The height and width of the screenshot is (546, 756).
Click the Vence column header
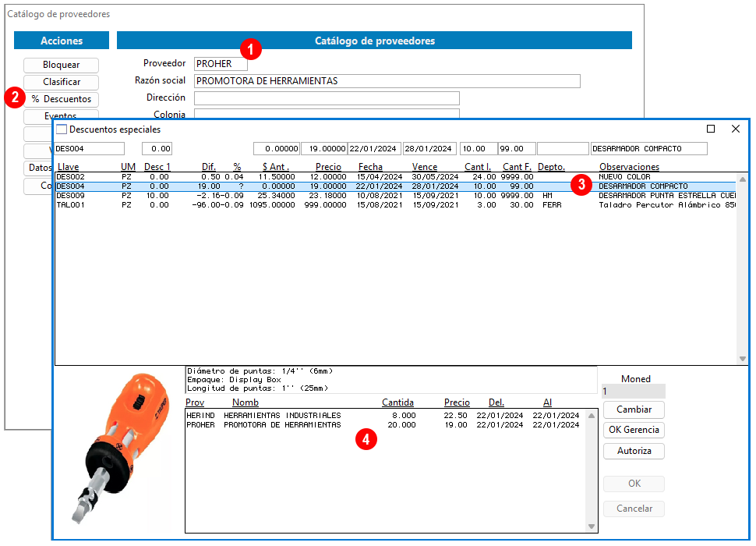[425, 167]
